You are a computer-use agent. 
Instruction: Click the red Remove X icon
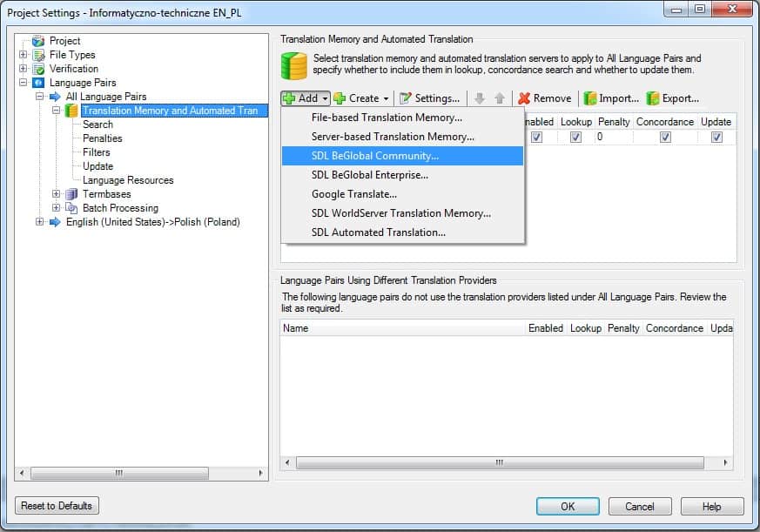(524, 98)
